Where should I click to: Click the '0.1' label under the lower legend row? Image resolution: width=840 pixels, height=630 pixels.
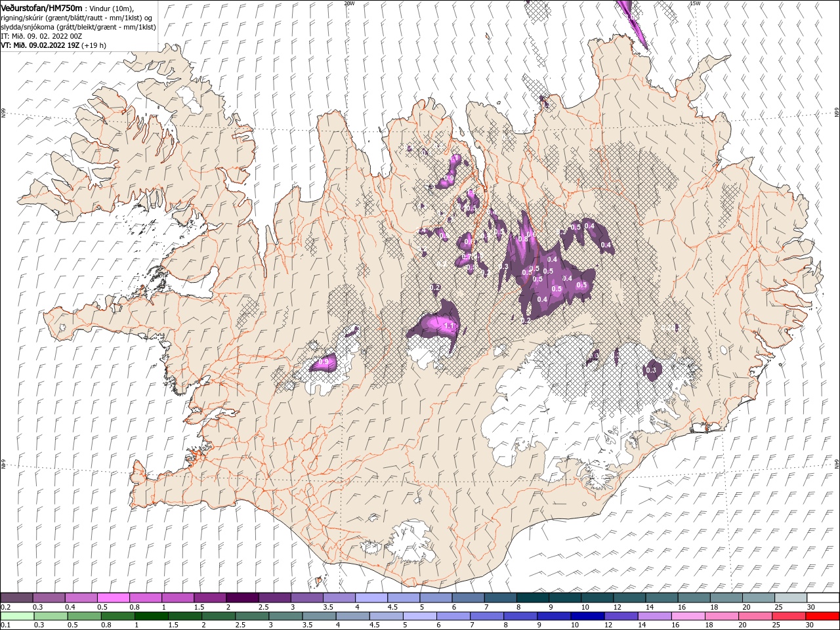6,625
